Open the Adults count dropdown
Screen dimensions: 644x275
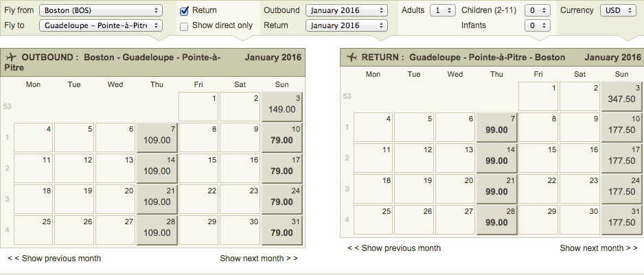point(443,10)
